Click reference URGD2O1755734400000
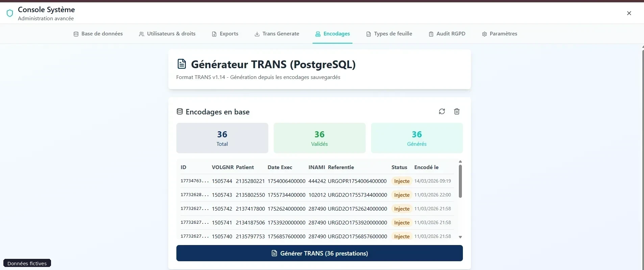644x270 pixels. coord(357,195)
